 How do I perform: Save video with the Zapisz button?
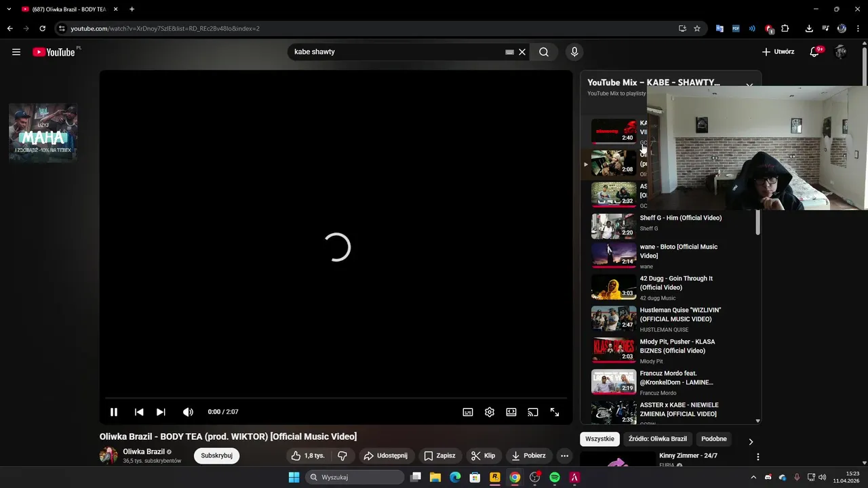439,456
